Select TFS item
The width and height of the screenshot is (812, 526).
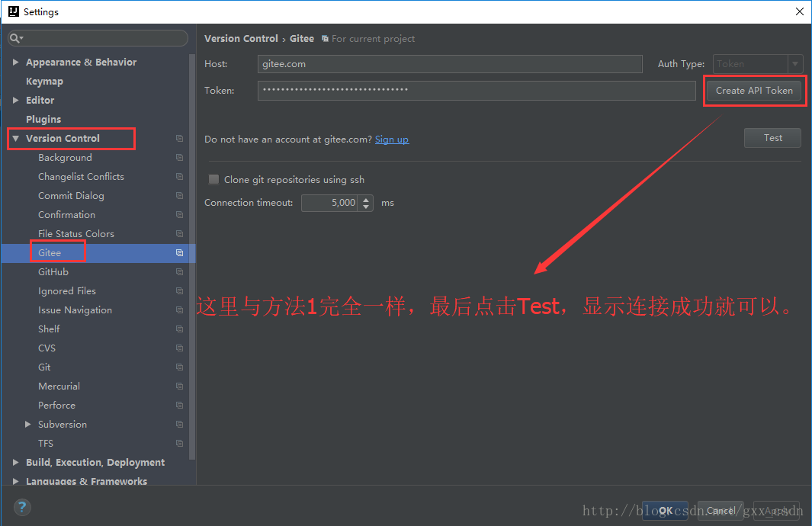click(x=46, y=443)
